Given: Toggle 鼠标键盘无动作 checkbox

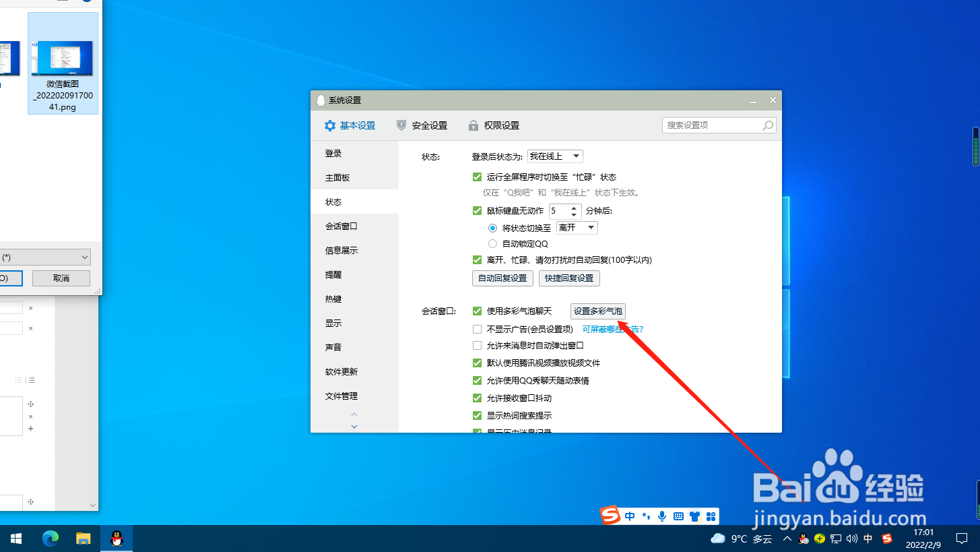Looking at the screenshot, I should pyautogui.click(x=478, y=211).
